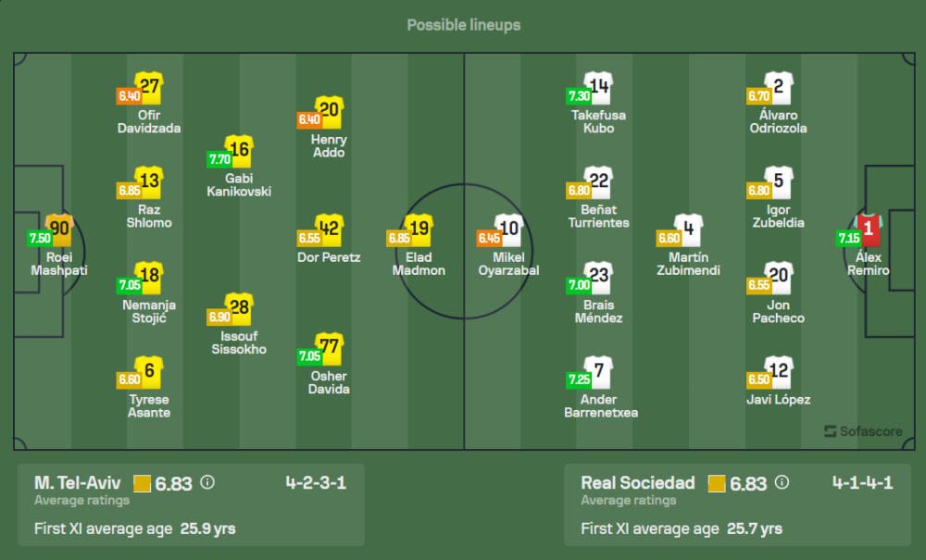Open the info icon beside Real Sociedad rating
Screen dimensions: 926x560
[x=782, y=482]
